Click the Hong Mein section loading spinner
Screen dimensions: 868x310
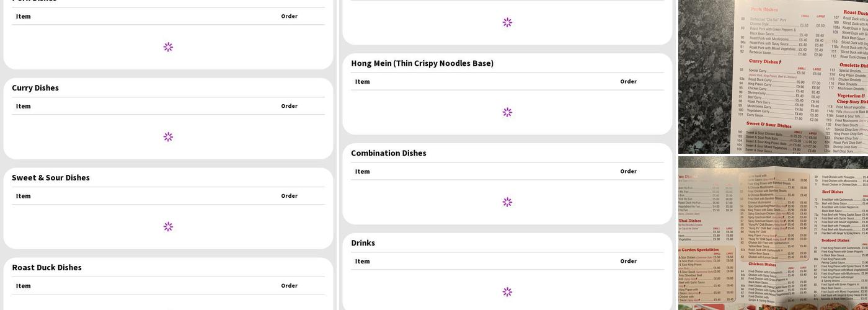(x=507, y=112)
